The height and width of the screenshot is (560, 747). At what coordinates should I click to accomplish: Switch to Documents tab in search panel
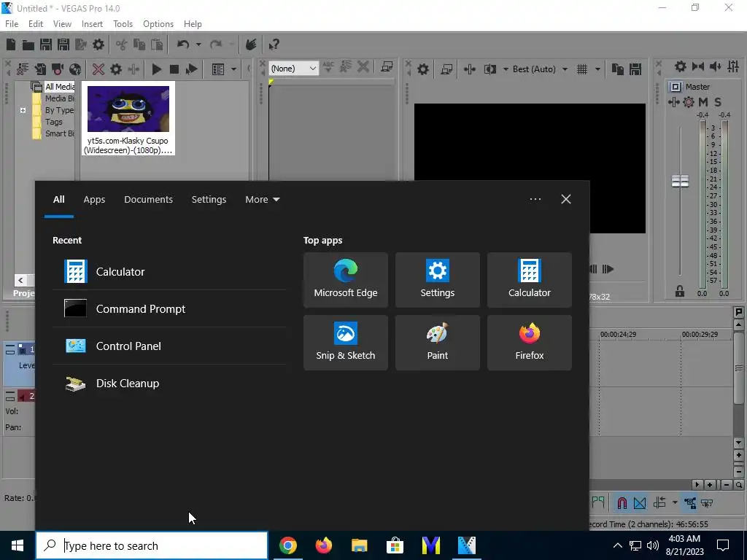click(149, 200)
